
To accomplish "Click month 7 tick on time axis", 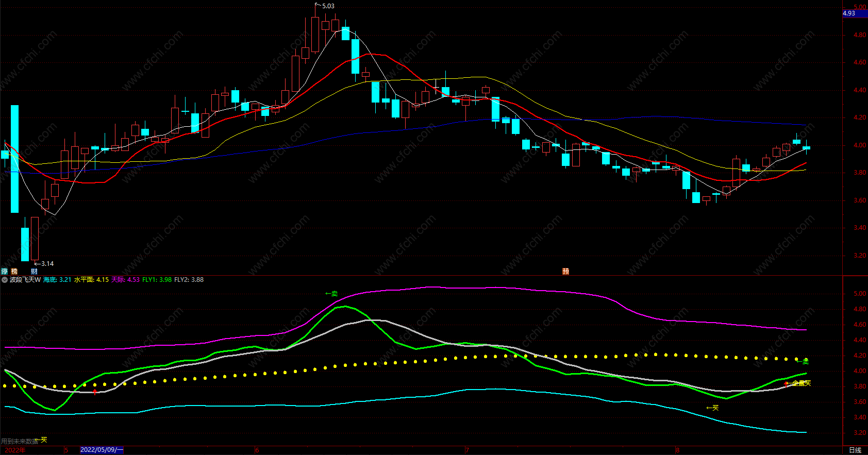I will [467, 450].
